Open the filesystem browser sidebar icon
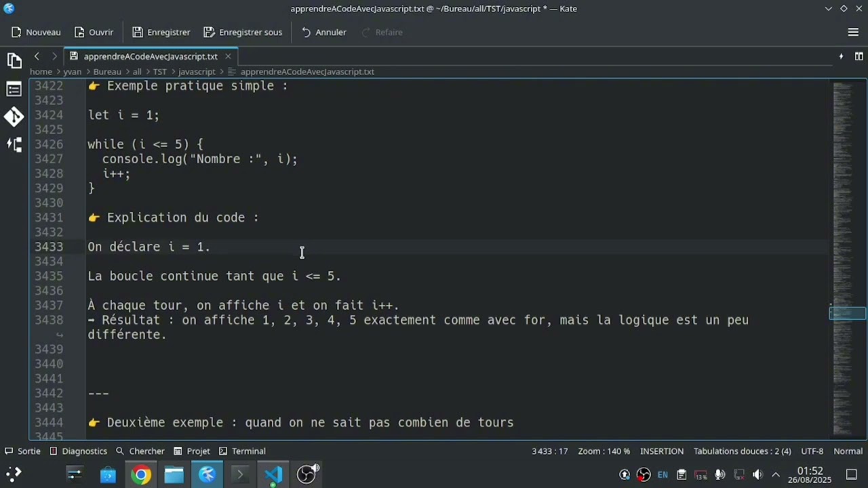868x488 pixels. click(x=14, y=144)
